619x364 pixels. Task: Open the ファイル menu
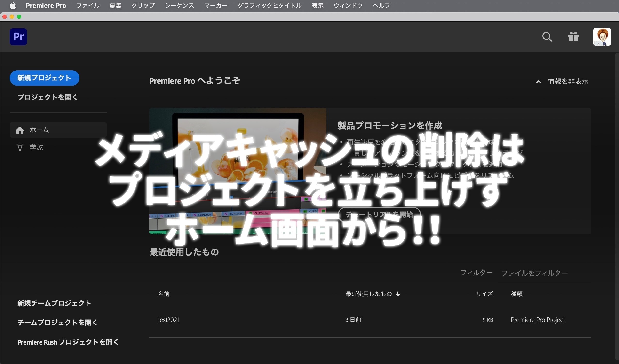tap(88, 5)
